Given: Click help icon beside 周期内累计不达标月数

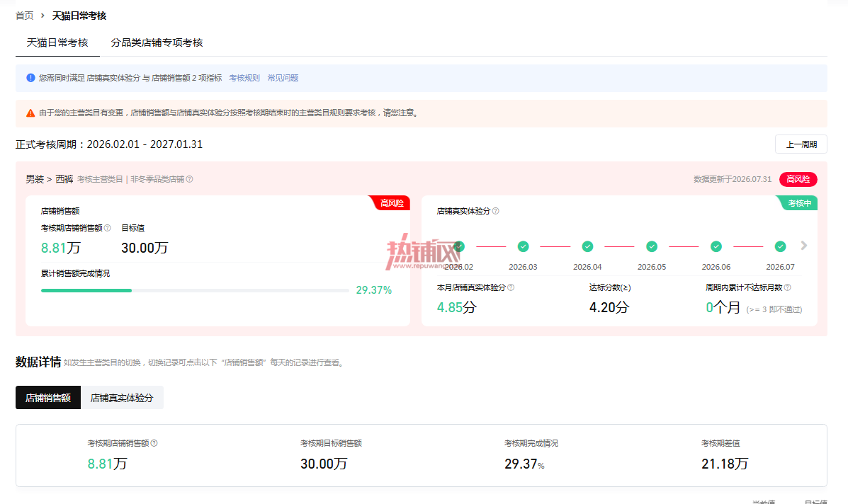Looking at the screenshot, I should pos(788,287).
